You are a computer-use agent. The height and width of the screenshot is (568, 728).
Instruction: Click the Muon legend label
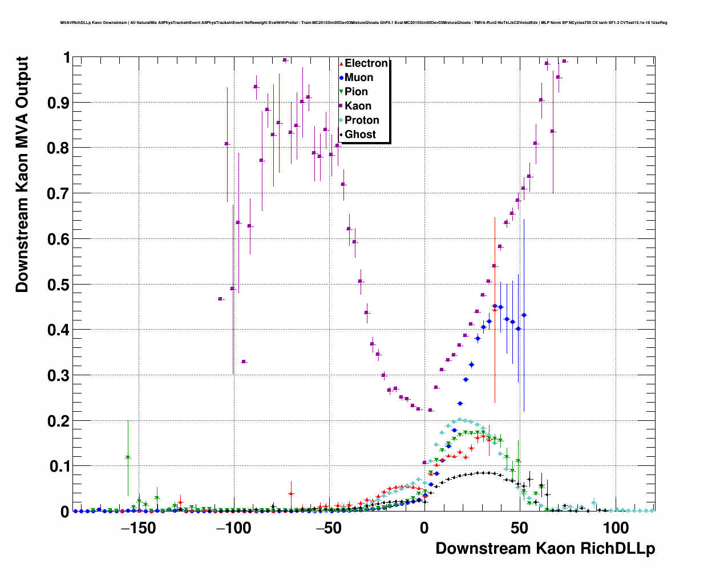point(359,78)
